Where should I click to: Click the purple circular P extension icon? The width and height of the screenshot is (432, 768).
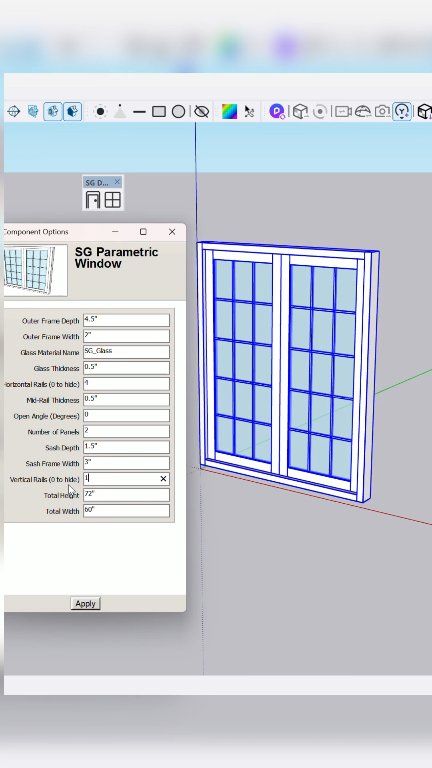(277, 112)
